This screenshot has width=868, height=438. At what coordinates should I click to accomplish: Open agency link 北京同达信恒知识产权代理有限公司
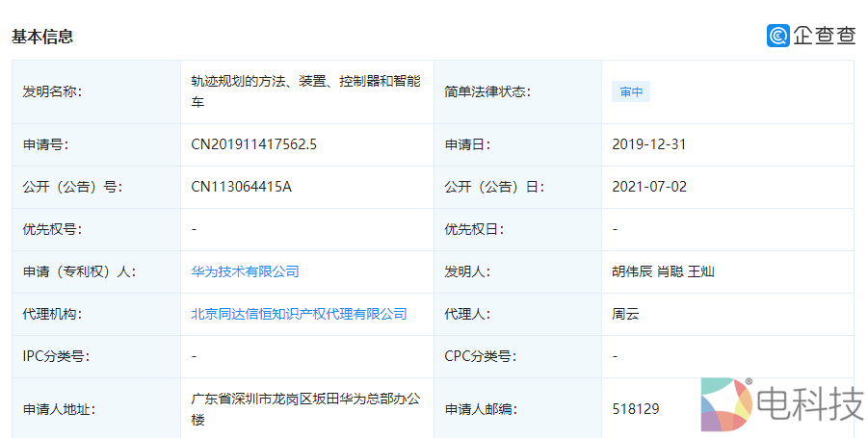click(299, 314)
